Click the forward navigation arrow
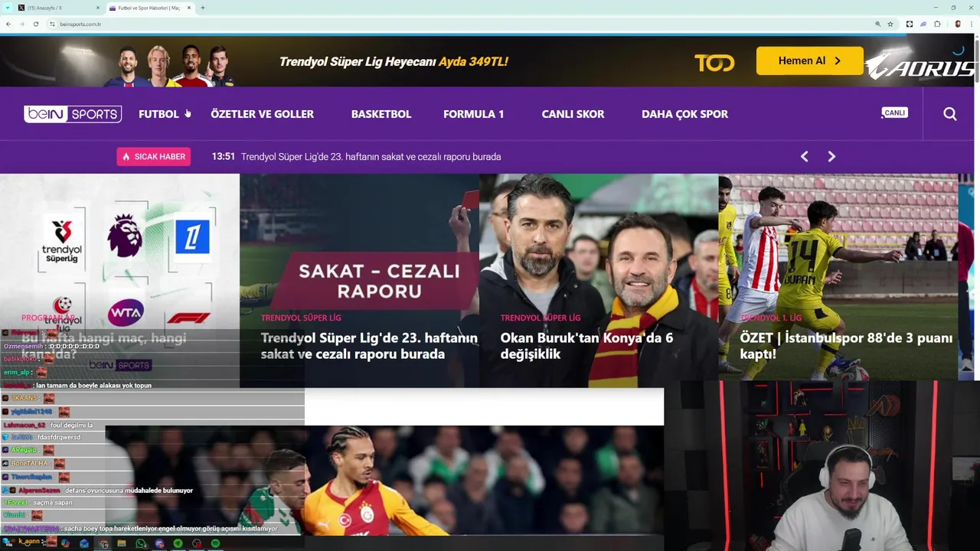This screenshot has height=551, width=980. point(21,24)
